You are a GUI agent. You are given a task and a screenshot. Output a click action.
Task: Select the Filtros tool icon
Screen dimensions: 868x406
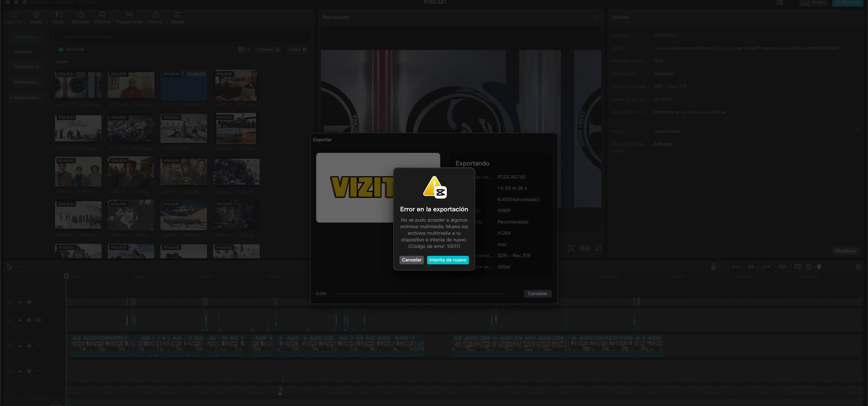(155, 15)
